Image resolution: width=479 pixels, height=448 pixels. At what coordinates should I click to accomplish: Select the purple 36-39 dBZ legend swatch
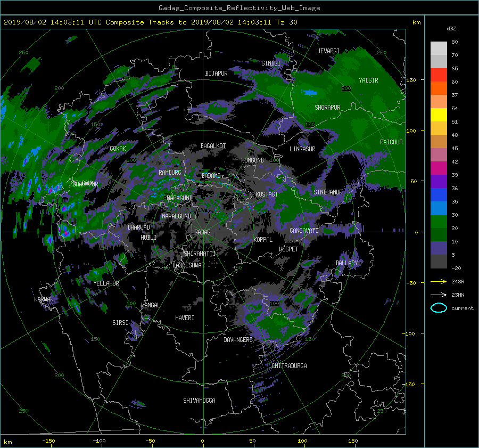(439, 181)
